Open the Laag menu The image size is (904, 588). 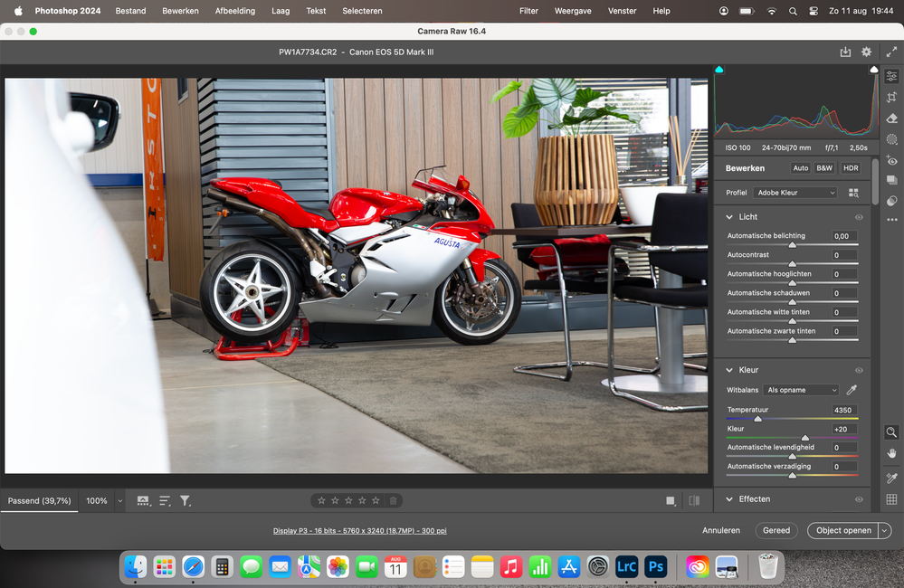click(281, 10)
